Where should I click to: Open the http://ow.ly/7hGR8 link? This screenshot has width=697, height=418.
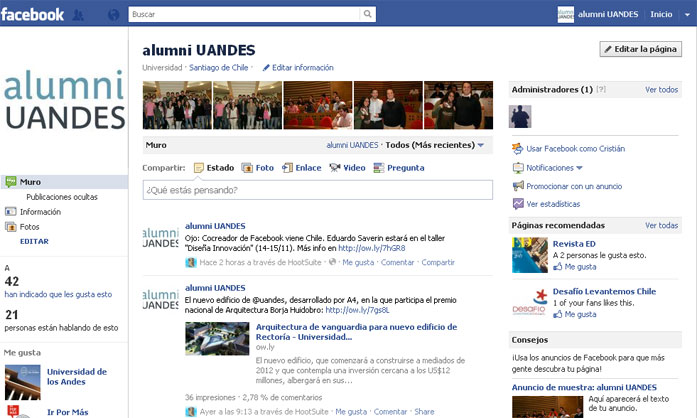[x=372, y=248]
